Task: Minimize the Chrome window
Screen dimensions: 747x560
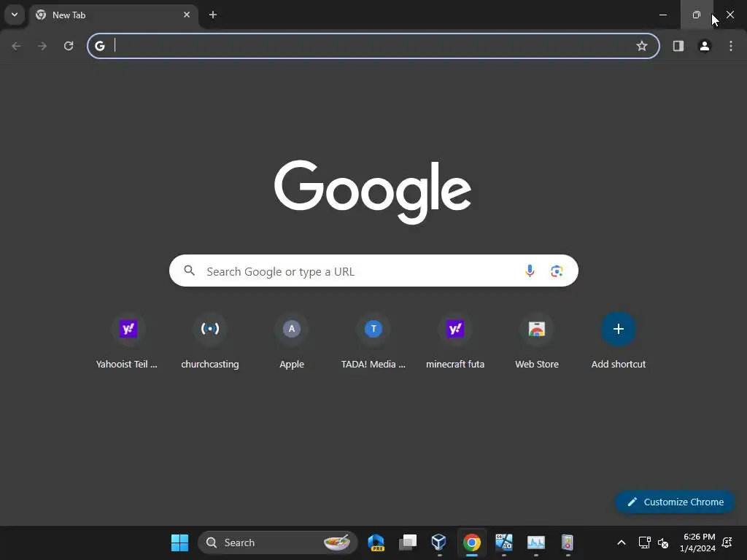Action: click(662, 15)
